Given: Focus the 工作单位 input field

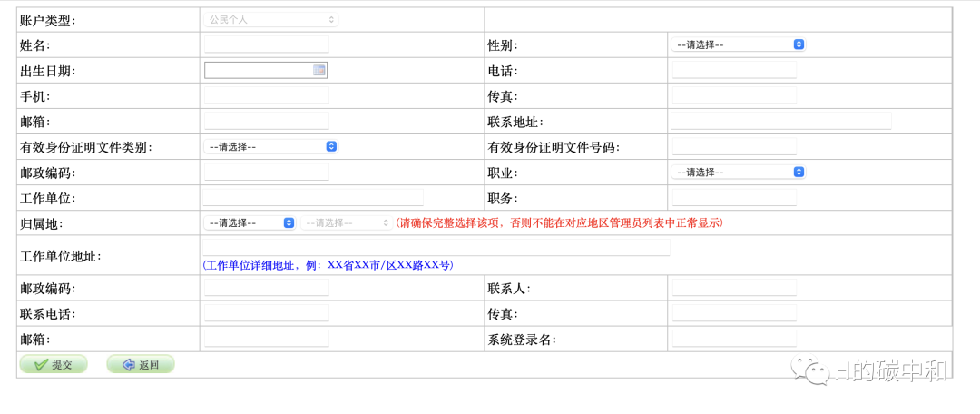Looking at the screenshot, I should pyautogui.click(x=313, y=198).
